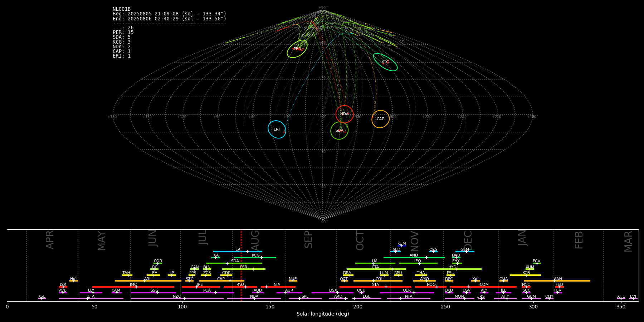Click the red NDA radiant circle on the map
The height and width of the screenshot is (322, 644).
[345, 114]
